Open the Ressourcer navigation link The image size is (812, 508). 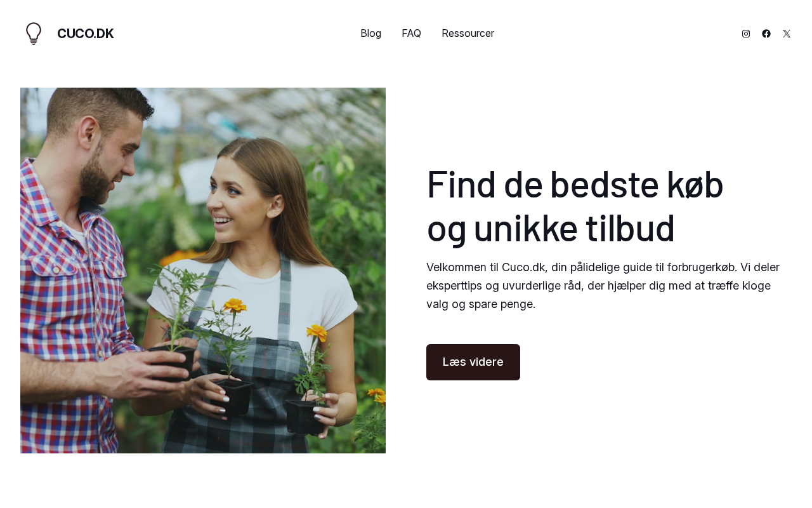468,33
